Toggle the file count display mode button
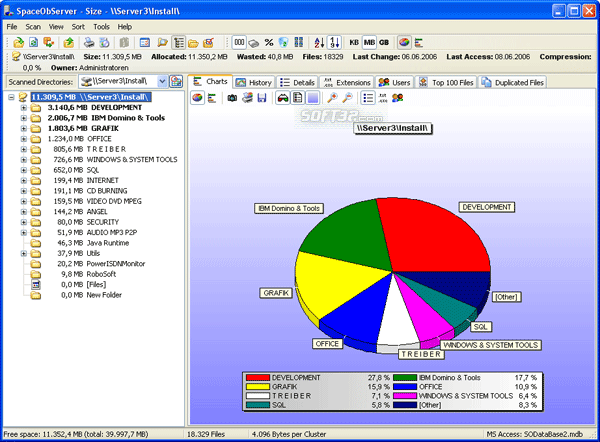600x442 pixels. click(284, 42)
